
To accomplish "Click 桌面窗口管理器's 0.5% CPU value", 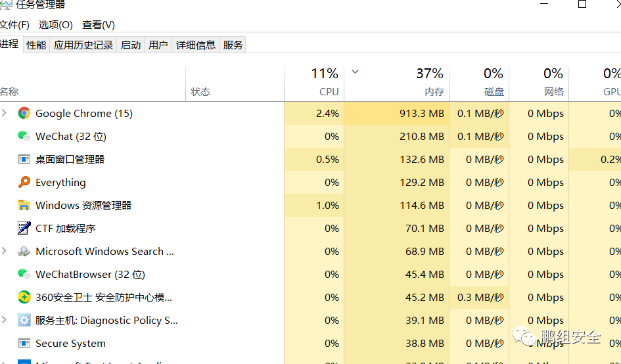I will pyautogui.click(x=327, y=159).
